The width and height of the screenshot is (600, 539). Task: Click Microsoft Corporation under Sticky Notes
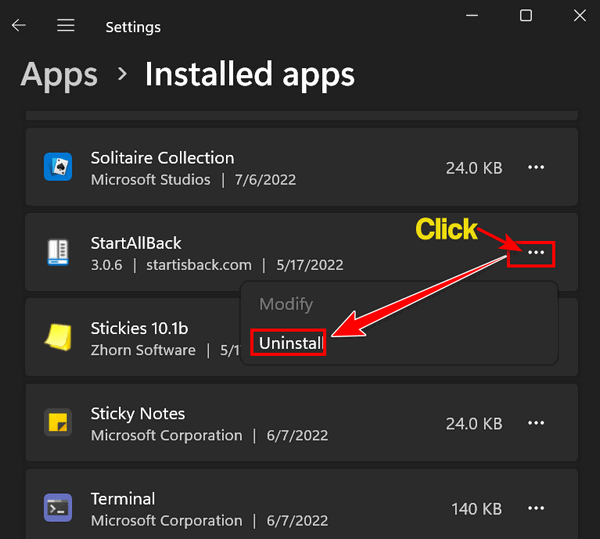click(166, 435)
